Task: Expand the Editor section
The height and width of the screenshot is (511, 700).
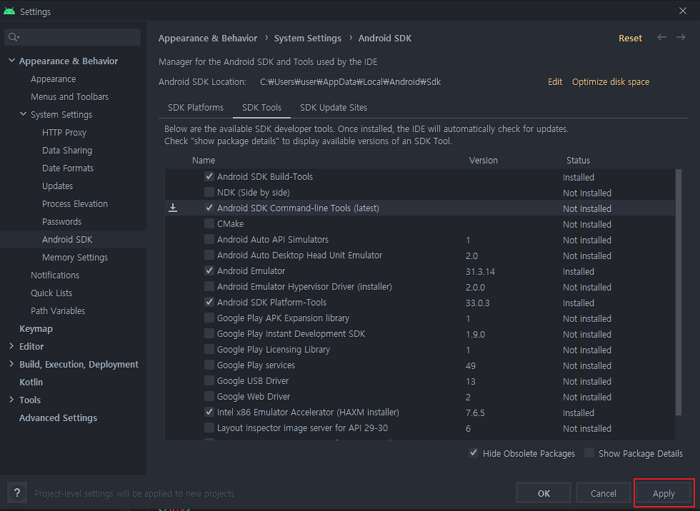Action: [x=12, y=346]
